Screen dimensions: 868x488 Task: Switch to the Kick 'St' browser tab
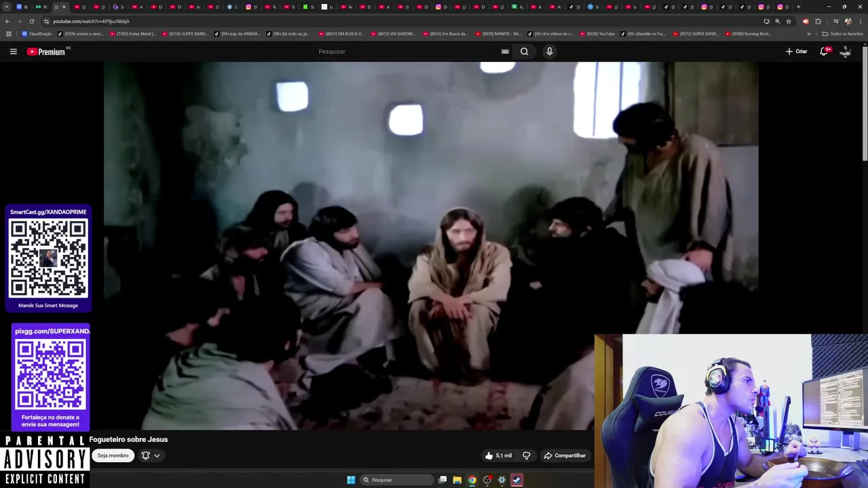308,7
